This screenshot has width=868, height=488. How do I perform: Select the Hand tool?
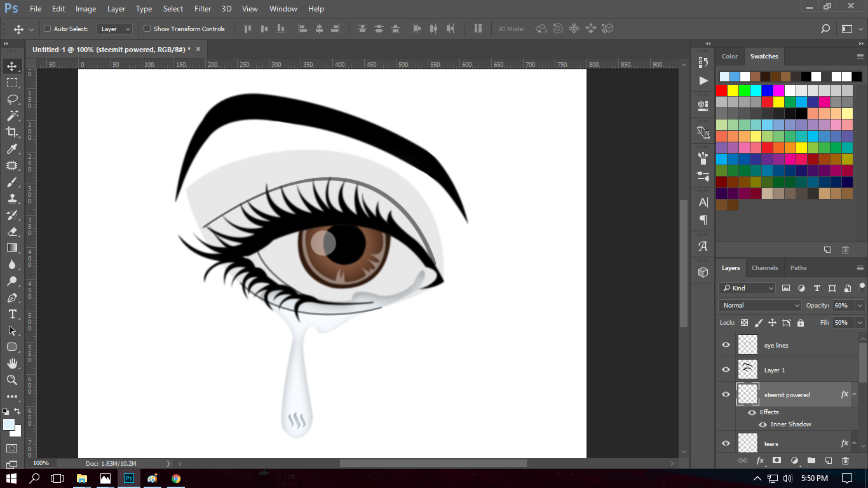pos(12,363)
